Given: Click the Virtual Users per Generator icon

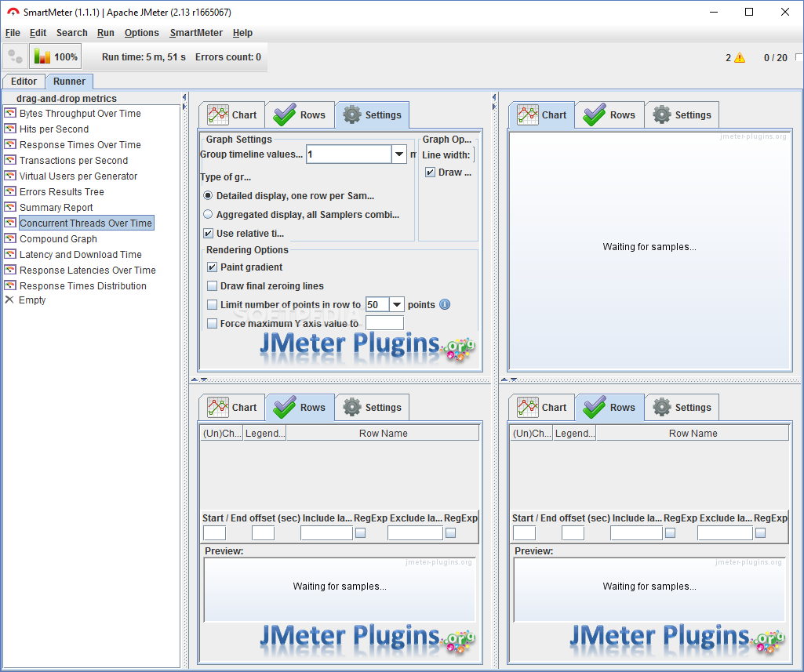Looking at the screenshot, I should tap(9, 176).
